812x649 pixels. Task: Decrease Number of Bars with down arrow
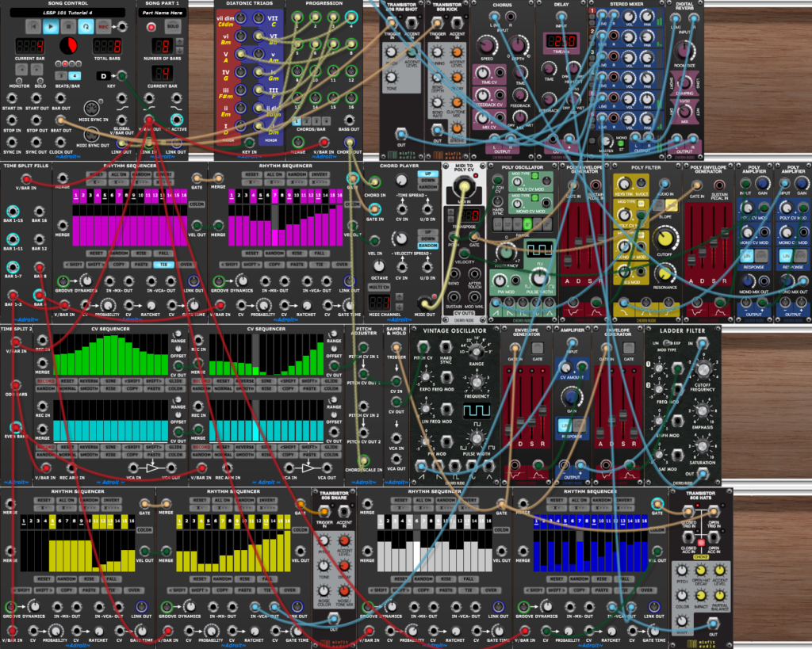coord(179,50)
